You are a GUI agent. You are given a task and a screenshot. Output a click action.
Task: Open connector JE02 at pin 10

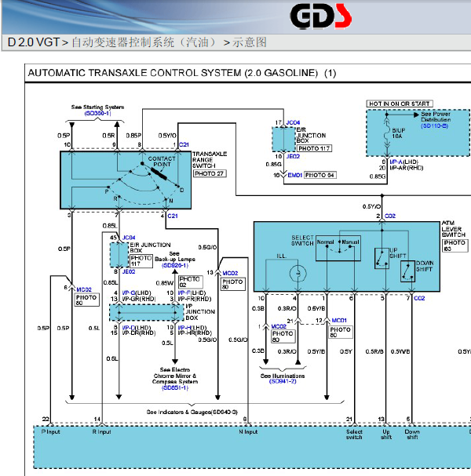(293, 156)
